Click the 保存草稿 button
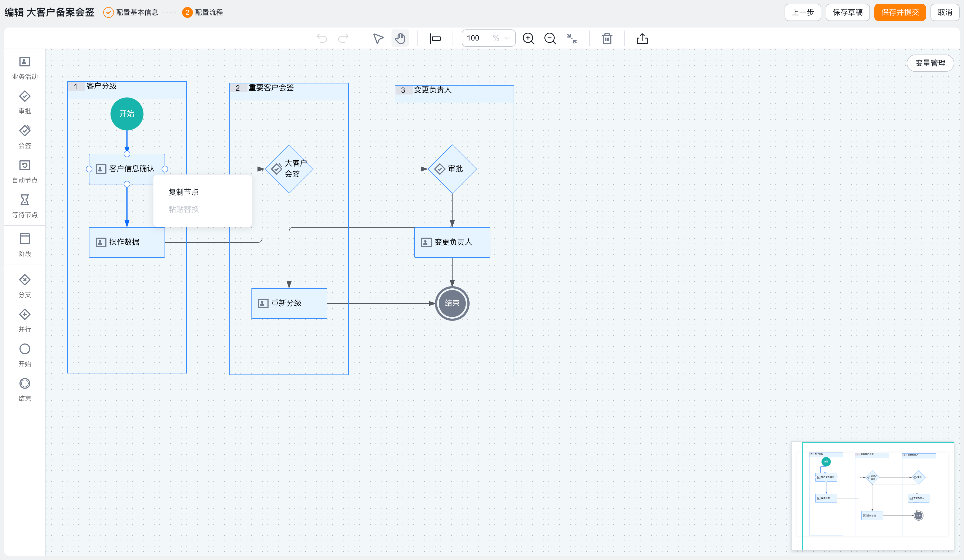The image size is (964, 560). point(848,13)
